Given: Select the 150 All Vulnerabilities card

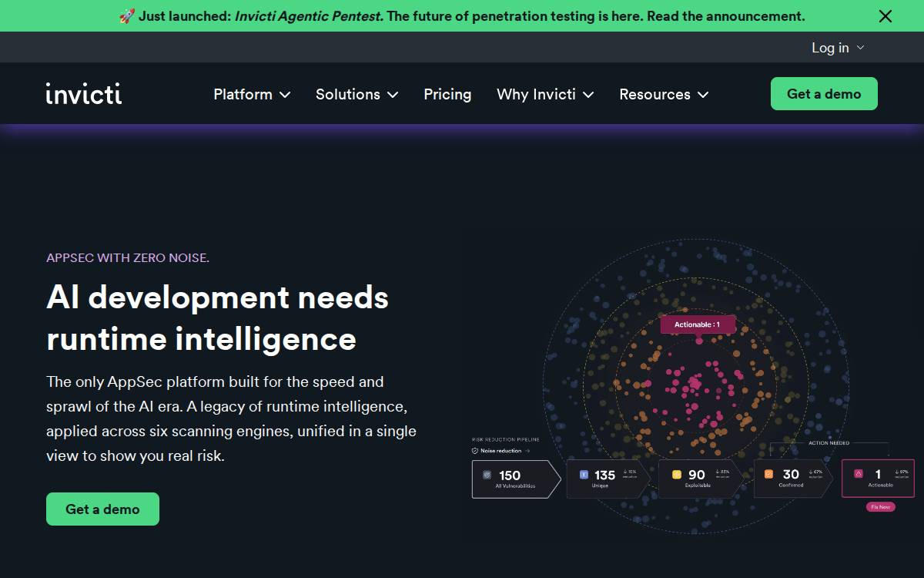Looking at the screenshot, I should (x=516, y=479).
